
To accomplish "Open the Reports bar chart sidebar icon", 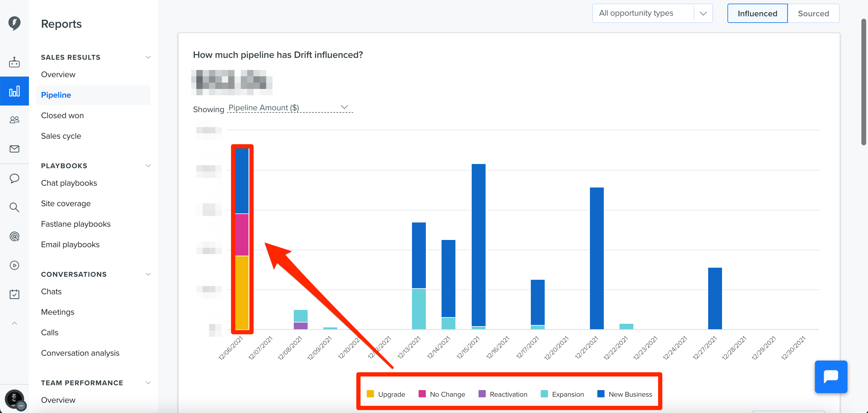I will (x=14, y=91).
